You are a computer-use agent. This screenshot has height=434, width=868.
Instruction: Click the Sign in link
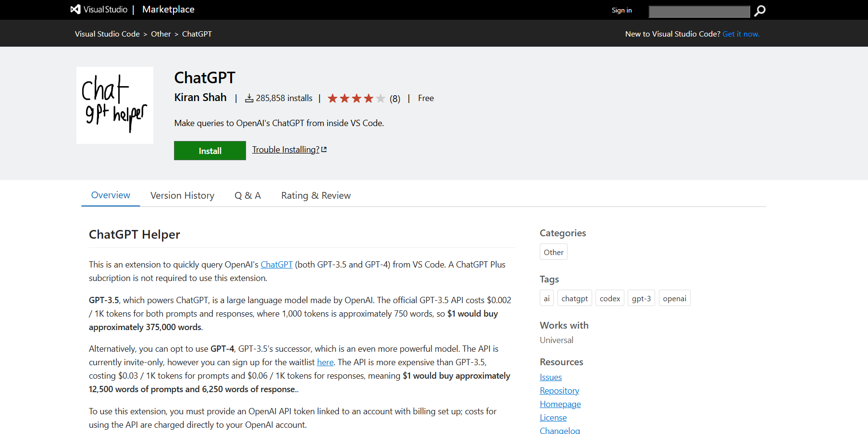click(x=621, y=10)
